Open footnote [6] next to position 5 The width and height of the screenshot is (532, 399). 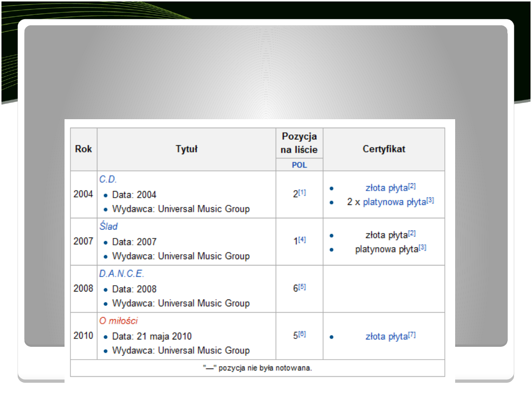click(x=302, y=334)
